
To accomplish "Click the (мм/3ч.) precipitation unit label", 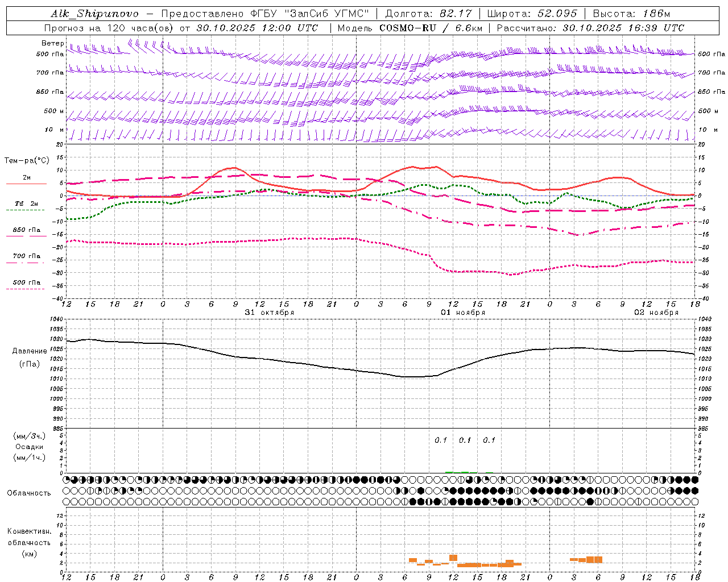I will click(30, 436).
